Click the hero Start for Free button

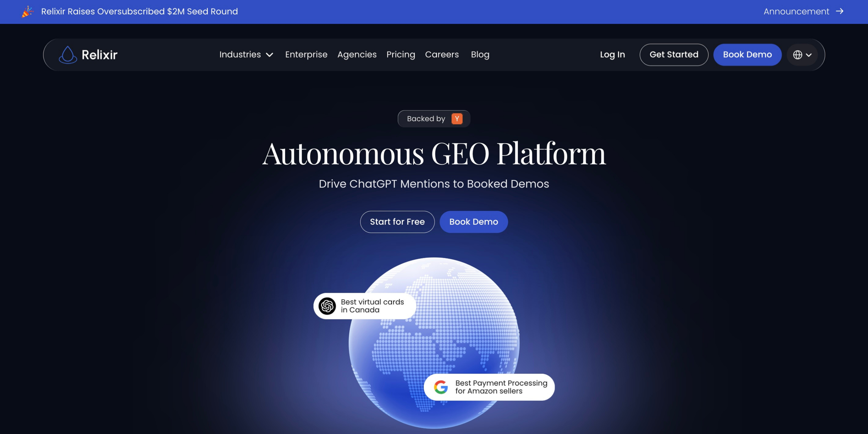point(397,222)
